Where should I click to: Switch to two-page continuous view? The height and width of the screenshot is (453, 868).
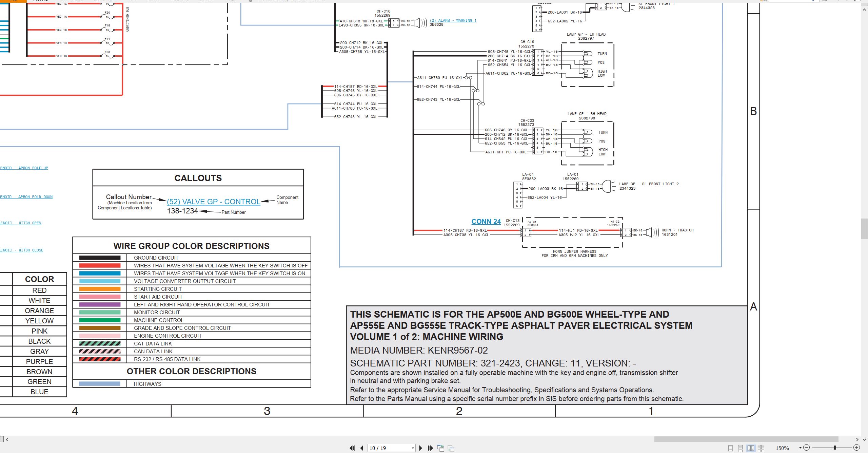click(x=761, y=448)
